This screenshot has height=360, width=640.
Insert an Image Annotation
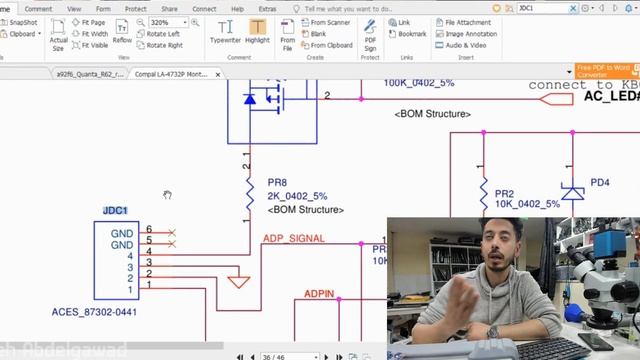[x=466, y=34]
